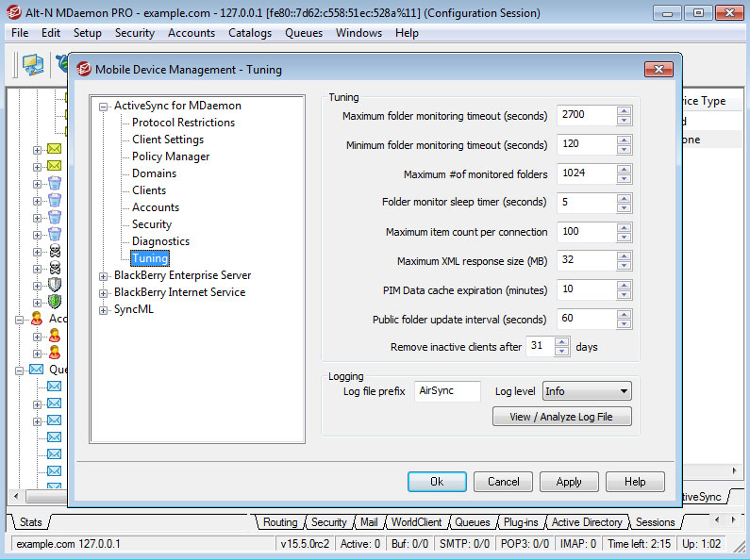This screenshot has width=750, height=560.
Task: Collapse Queues node in main window tree
Action: (x=19, y=371)
